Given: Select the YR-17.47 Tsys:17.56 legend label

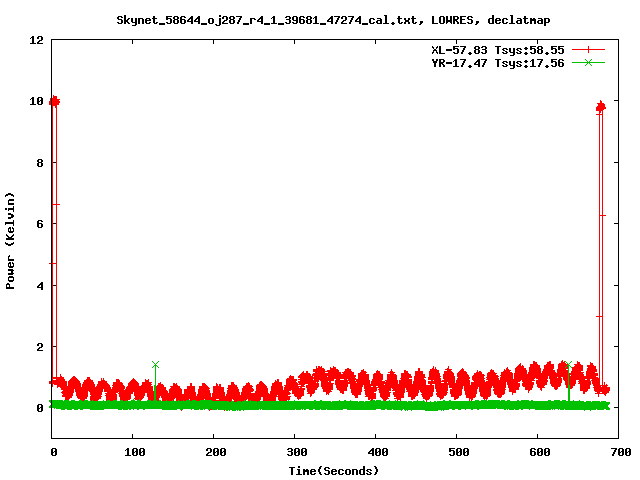Looking at the screenshot, I should pyautogui.click(x=498, y=63).
